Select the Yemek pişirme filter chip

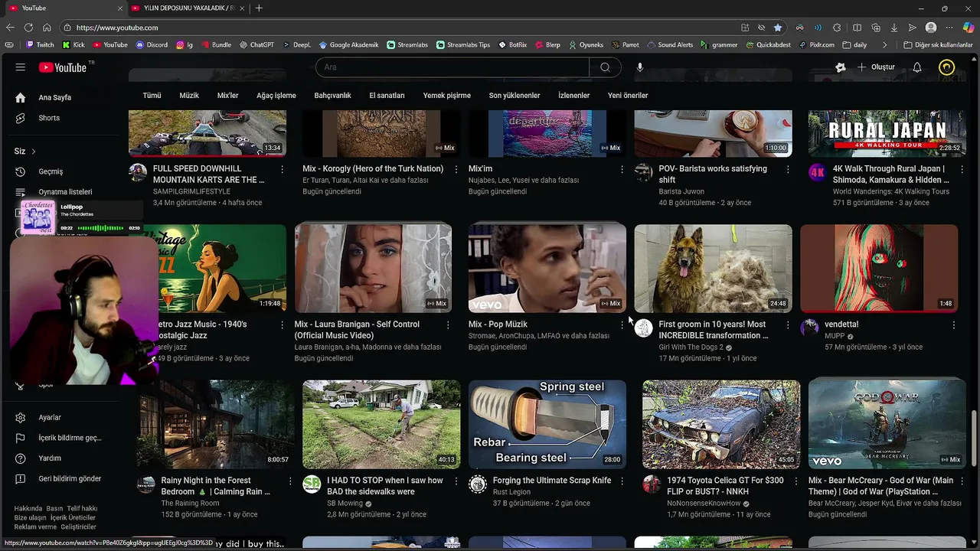(447, 96)
